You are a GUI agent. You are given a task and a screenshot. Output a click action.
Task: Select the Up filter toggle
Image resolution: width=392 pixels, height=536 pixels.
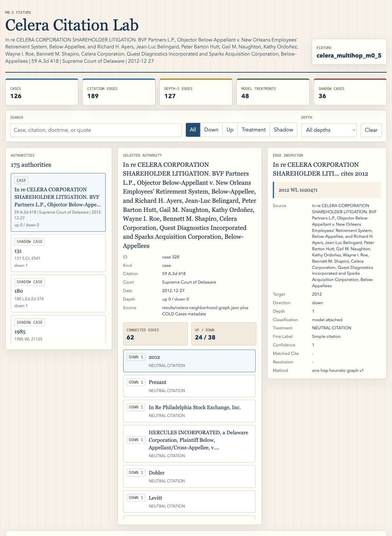coord(230,130)
